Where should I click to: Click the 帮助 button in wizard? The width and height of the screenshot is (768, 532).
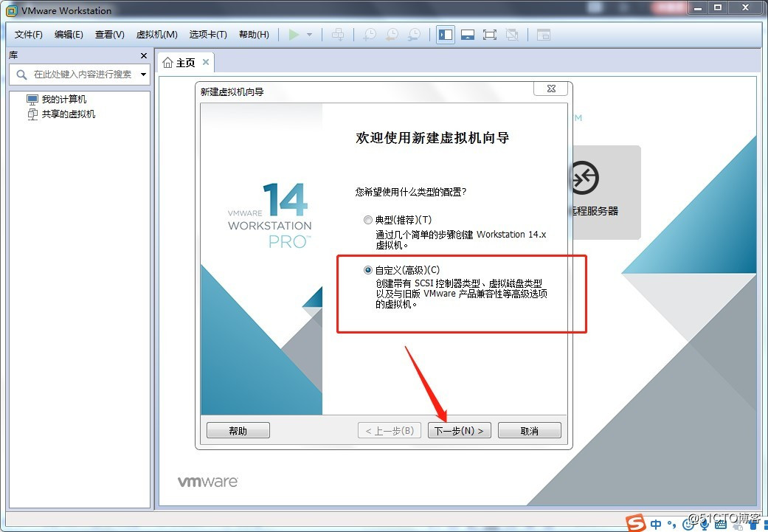pos(238,431)
